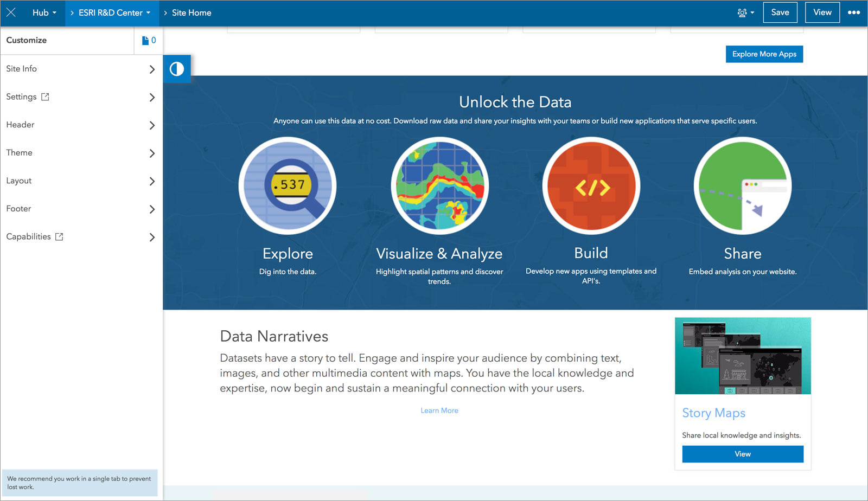Expand Settings with its chevron arrow
The image size is (868, 501).
click(x=152, y=98)
